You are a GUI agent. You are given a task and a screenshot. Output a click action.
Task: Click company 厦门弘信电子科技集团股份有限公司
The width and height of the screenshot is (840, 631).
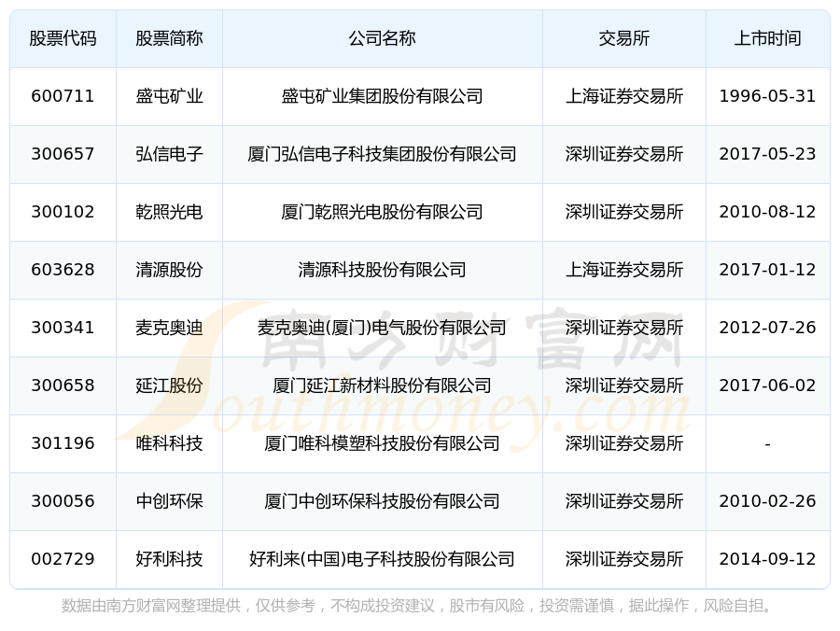pos(383,154)
